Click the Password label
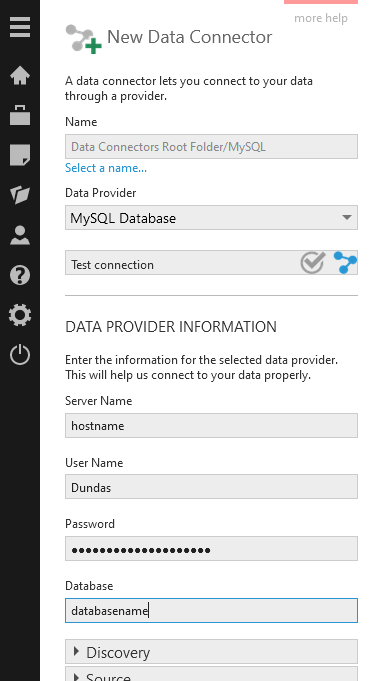 [90, 524]
